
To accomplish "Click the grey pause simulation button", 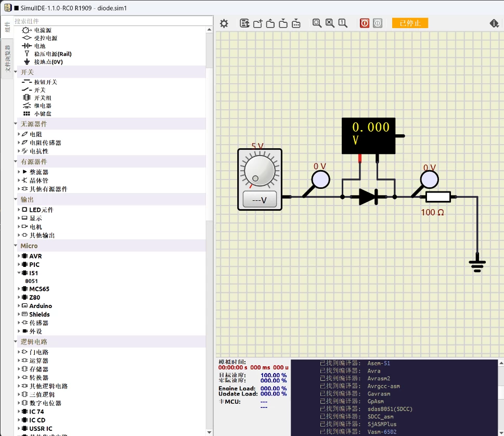I will pos(378,23).
